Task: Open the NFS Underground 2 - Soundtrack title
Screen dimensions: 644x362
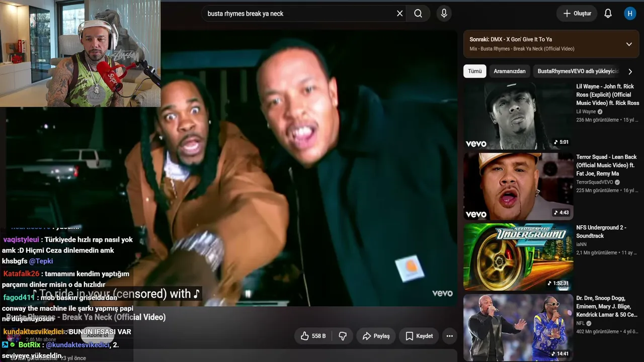Action: tap(601, 231)
